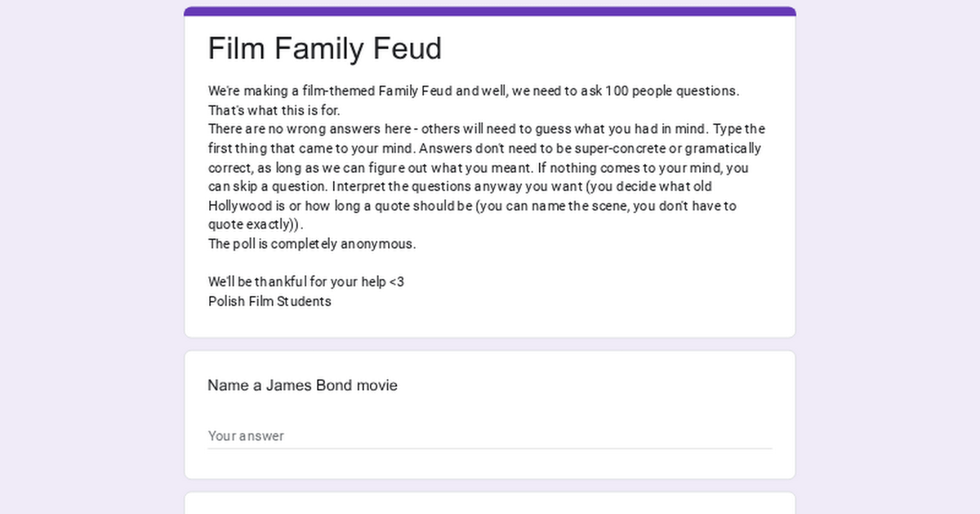Click "The poll is completely anonymous." text

coord(312,244)
